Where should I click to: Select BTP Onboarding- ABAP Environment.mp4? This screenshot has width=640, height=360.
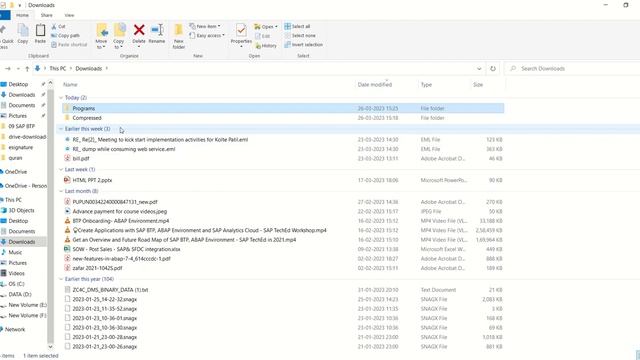click(121, 221)
